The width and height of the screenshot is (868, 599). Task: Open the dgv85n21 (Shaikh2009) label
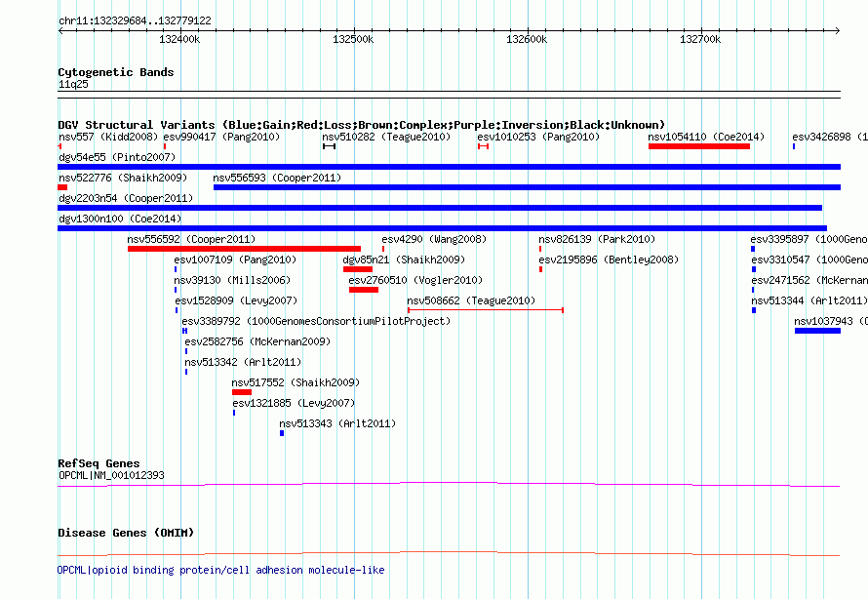click(404, 260)
